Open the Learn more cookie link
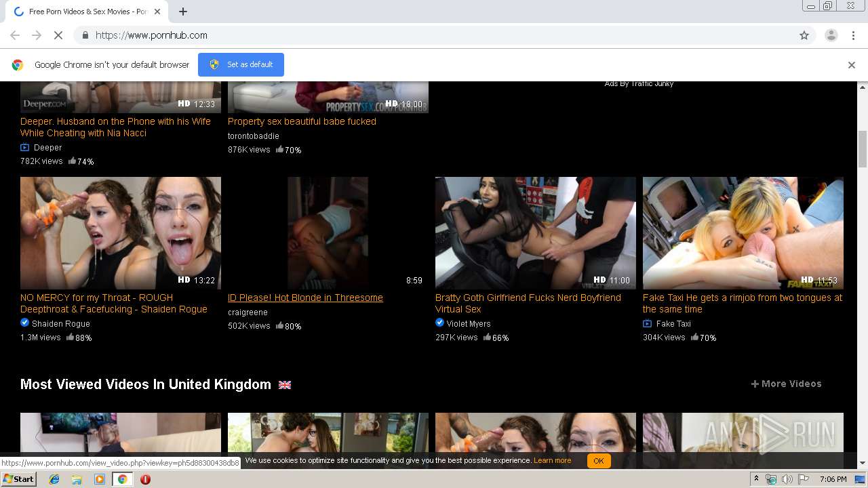This screenshot has width=868, height=488. 552,460
